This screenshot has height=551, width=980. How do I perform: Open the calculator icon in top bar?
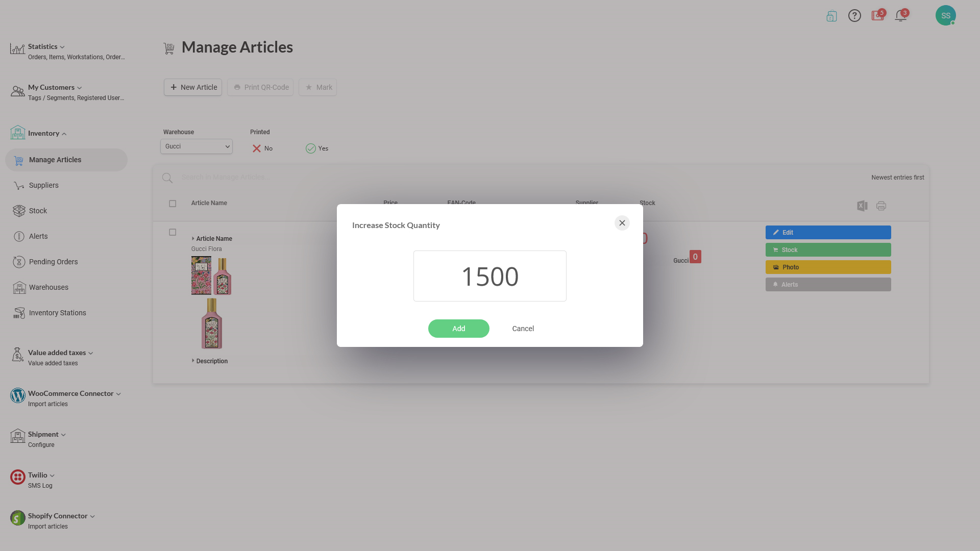pos(831,16)
